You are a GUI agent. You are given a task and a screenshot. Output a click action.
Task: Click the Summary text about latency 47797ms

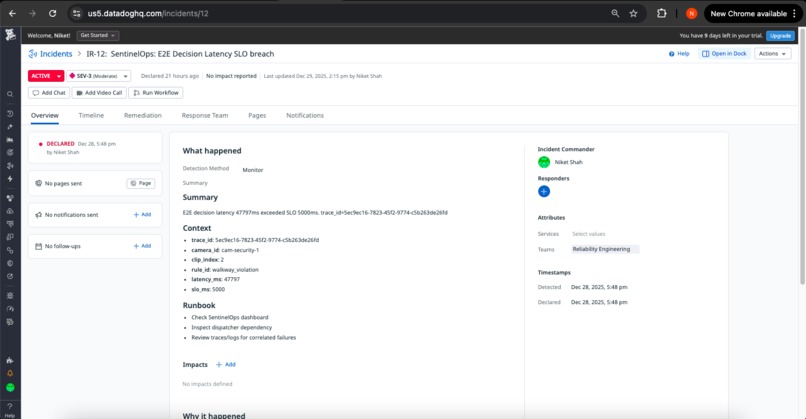click(x=315, y=212)
